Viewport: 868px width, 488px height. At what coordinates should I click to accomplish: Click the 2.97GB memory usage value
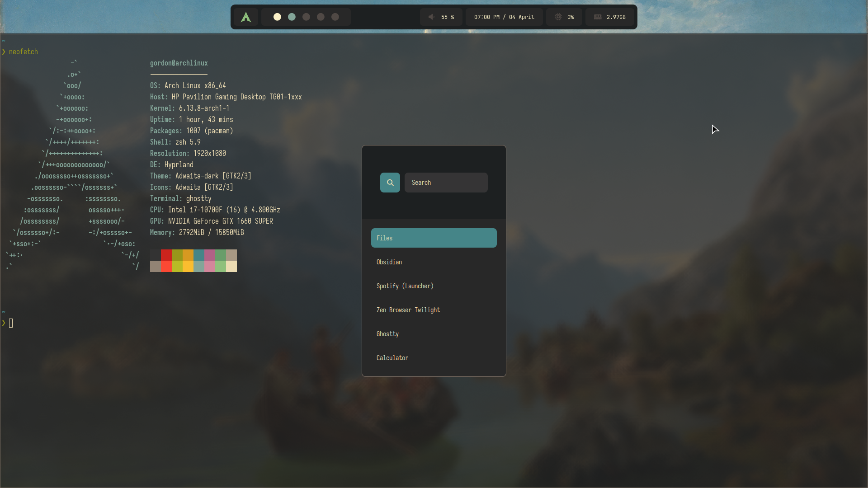[616, 17]
